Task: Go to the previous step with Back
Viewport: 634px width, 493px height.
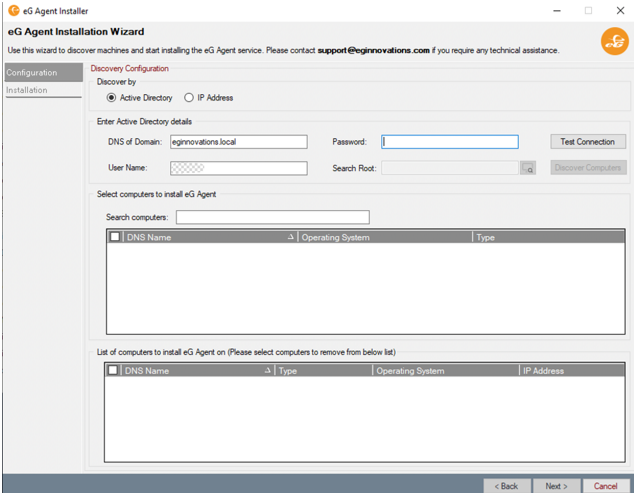Action: pyautogui.click(x=507, y=486)
